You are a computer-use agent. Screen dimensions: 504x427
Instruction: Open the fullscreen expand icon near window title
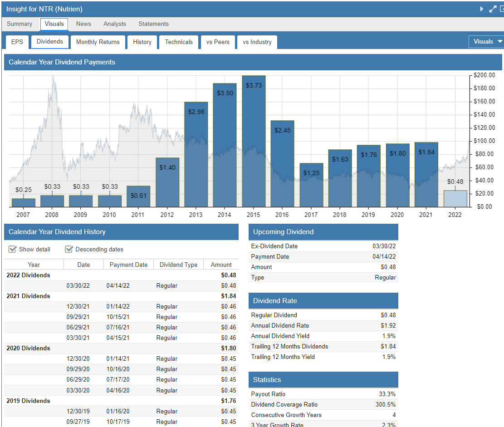492,9
